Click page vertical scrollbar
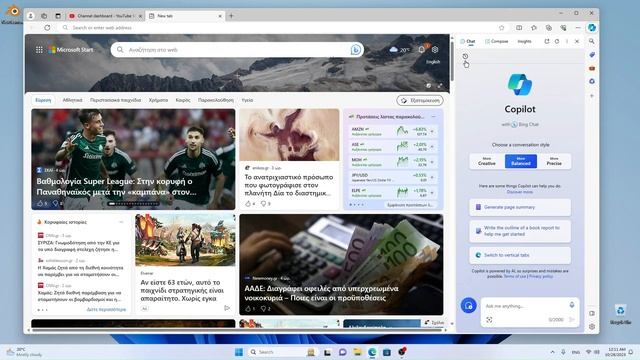Screen dimensions: 640x360 [452, 61]
